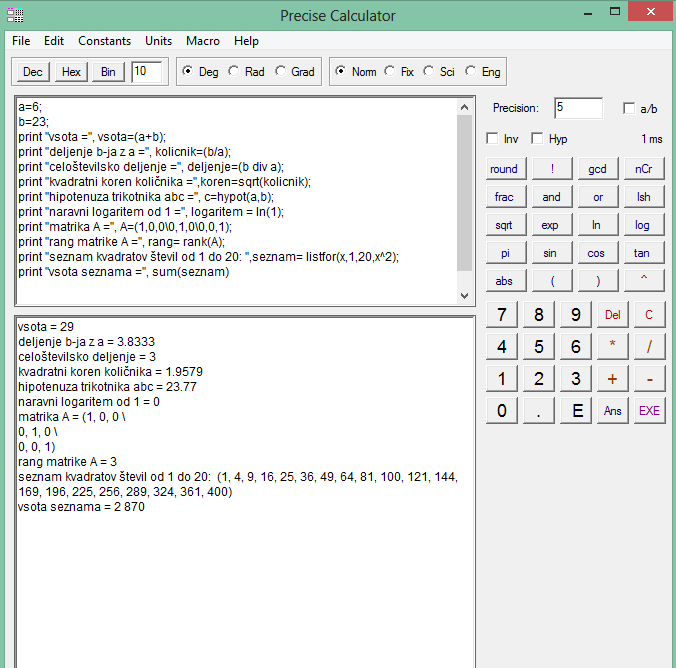Switch number format to Sci

point(429,72)
